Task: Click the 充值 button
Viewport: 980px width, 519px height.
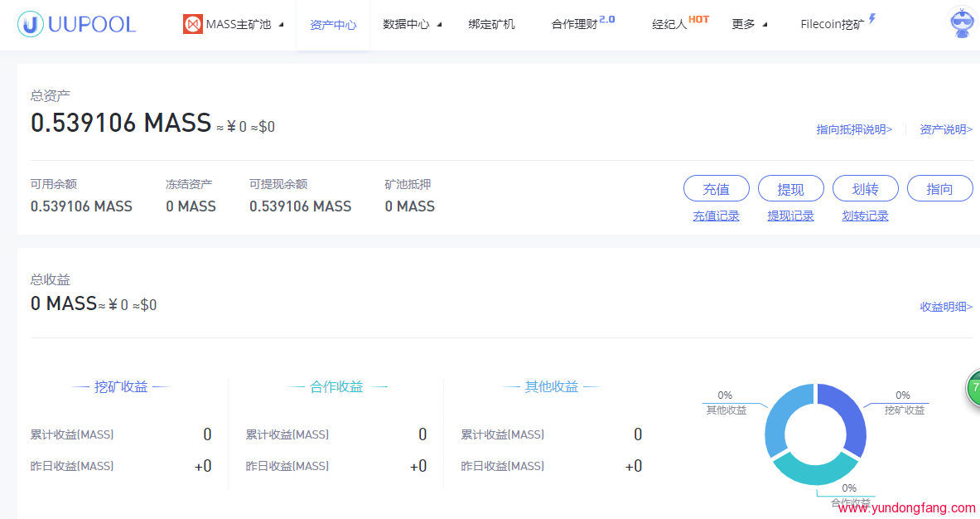Action: pyautogui.click(x=716, y=188)
